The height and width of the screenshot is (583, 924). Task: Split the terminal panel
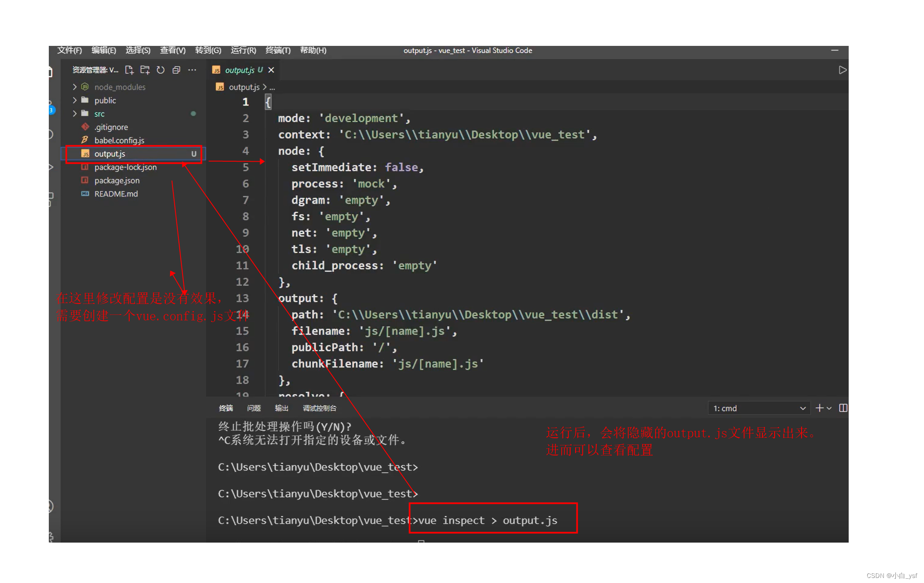coord(843,408)
